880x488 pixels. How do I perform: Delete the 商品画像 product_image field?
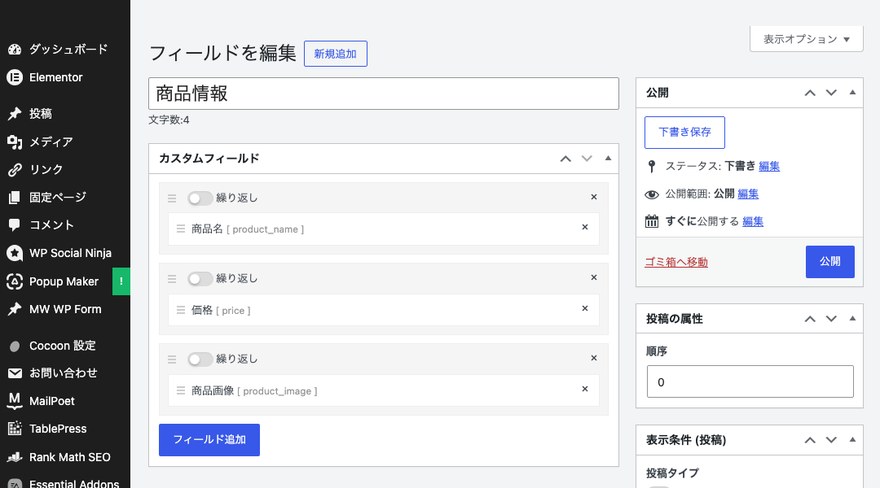pyautogui.click(x=585, y=389)
